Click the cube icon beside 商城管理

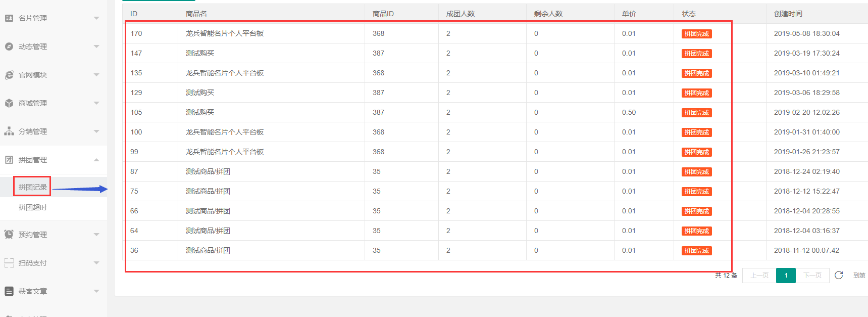(x=9, y=103)
